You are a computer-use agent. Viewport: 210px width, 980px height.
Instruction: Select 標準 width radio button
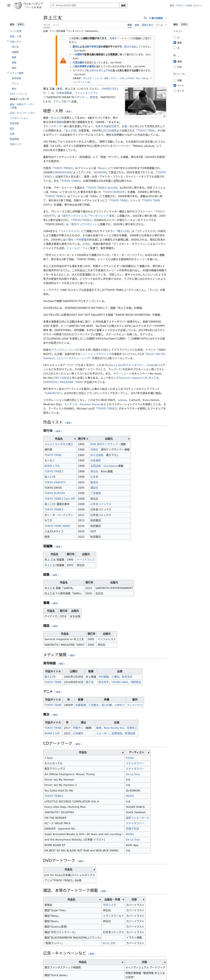coord(175,61)
